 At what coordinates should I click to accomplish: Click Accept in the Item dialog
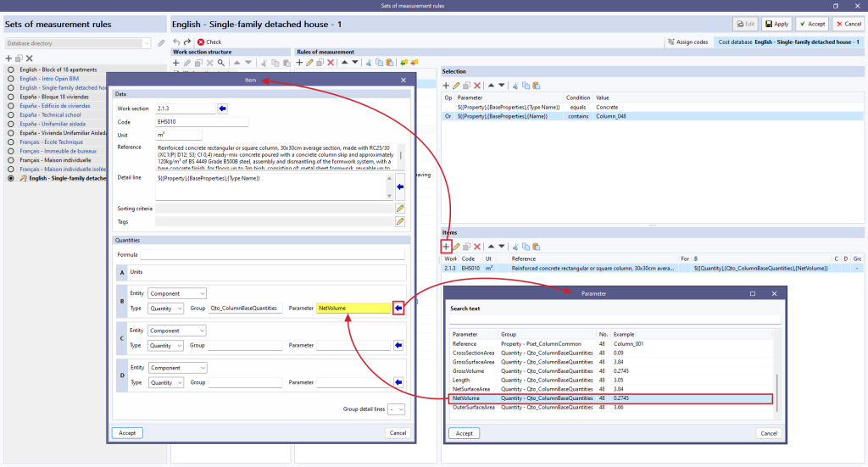(127, 433)
